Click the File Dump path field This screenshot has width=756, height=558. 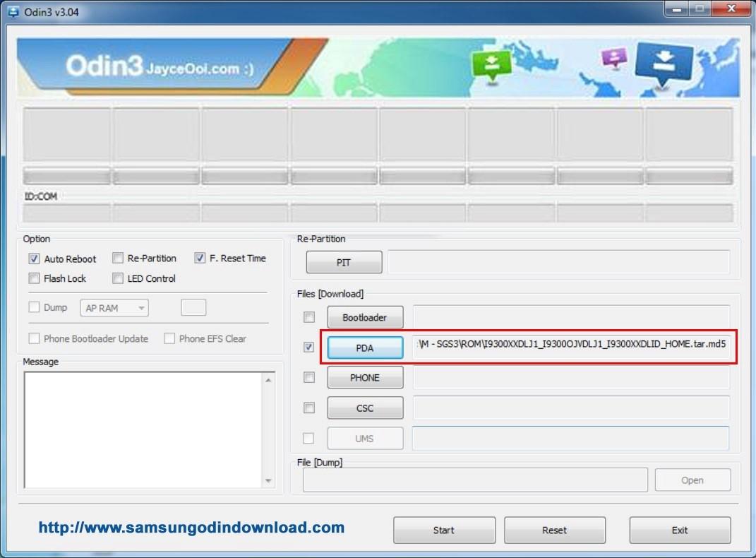[475, 480]
